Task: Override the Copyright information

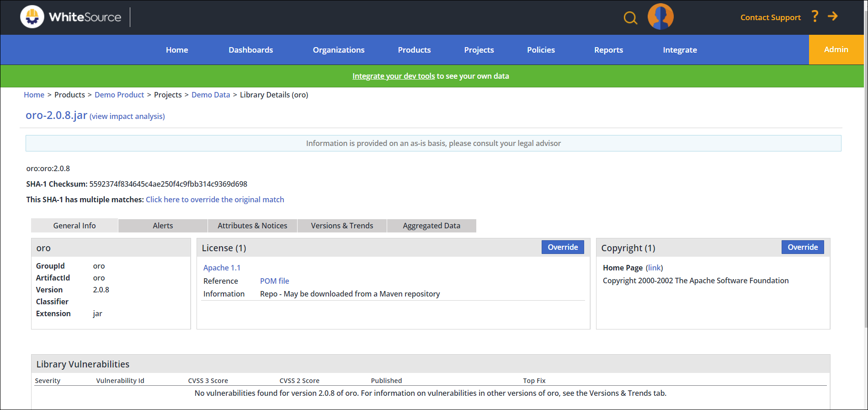Action: (x=802, y=247)
